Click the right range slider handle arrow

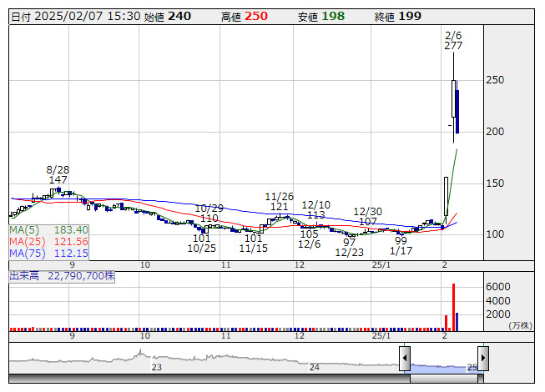pos(483,358)
